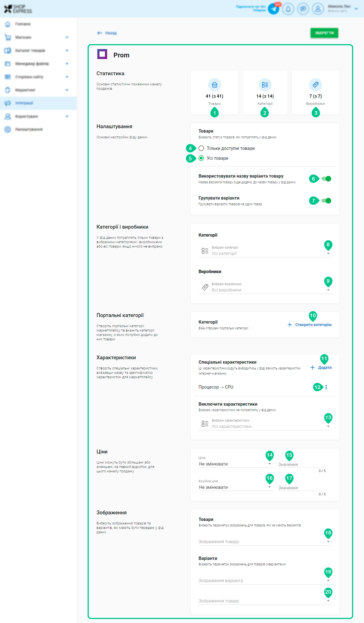Viewport: 364px width, 623px height.
Task: Open three-dot menu for Процесор CPU row
Action: pos(326,387)
